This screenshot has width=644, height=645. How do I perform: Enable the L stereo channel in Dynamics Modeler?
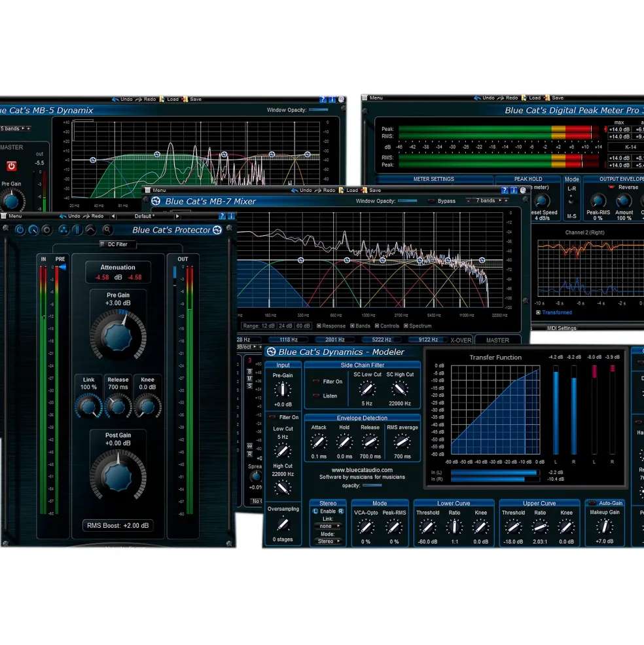[315, 511]
